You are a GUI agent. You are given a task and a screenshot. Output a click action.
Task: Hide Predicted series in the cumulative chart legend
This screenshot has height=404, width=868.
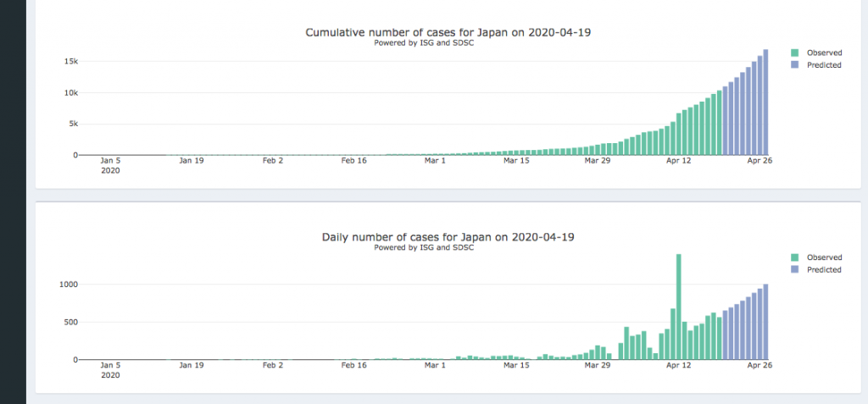(824, 64)
